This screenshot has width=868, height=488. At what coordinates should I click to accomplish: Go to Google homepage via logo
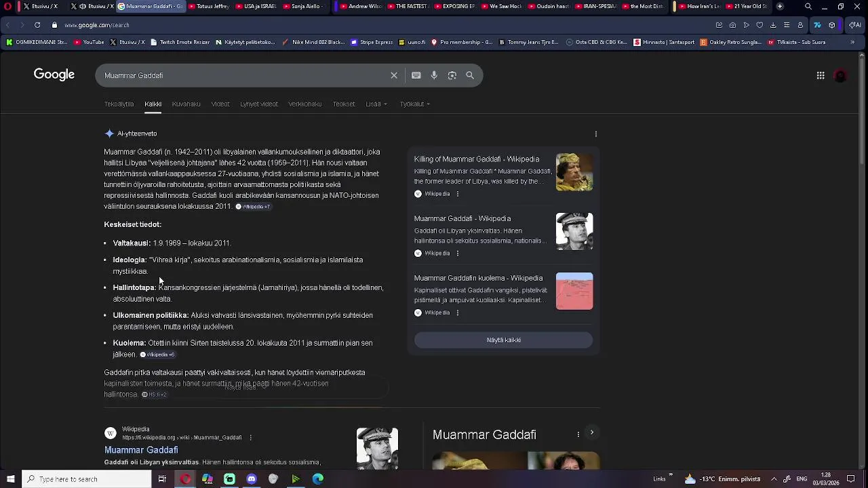(x=54, y=75)
